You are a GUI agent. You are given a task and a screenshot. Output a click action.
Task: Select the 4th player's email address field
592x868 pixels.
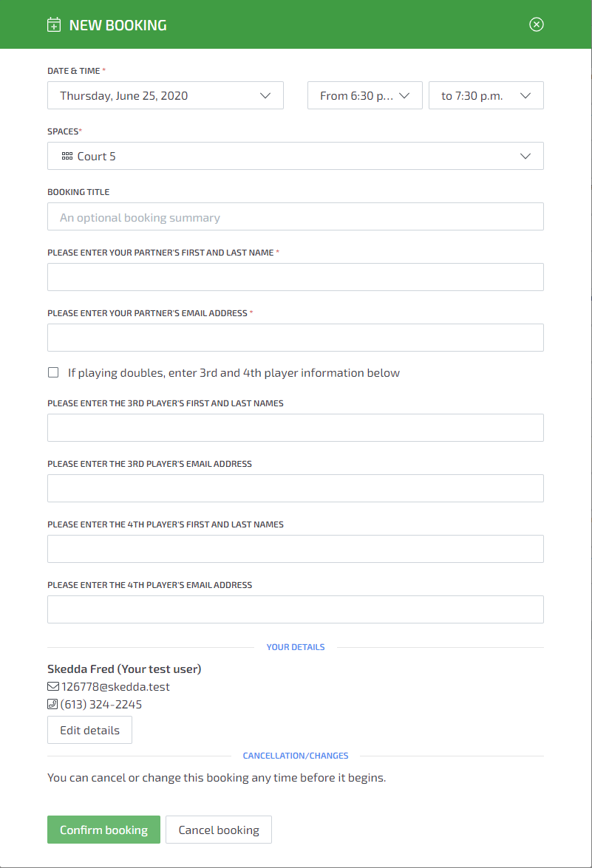click(296, 610)
